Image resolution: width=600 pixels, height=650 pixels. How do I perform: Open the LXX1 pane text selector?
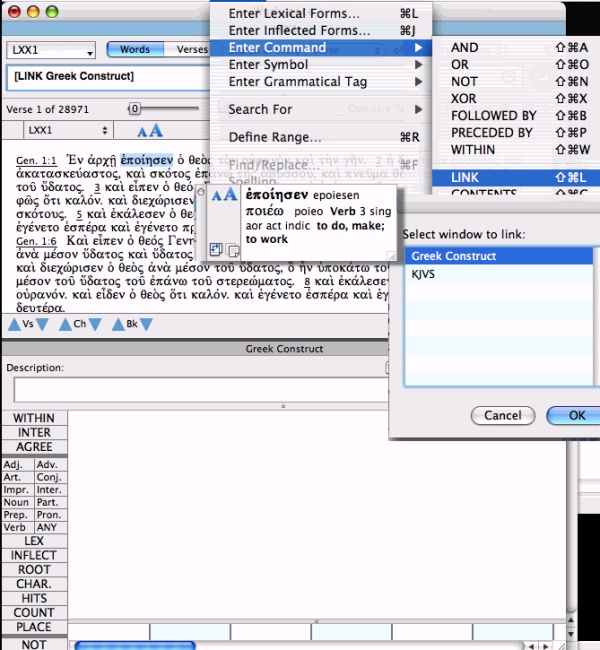coord(68,130)
